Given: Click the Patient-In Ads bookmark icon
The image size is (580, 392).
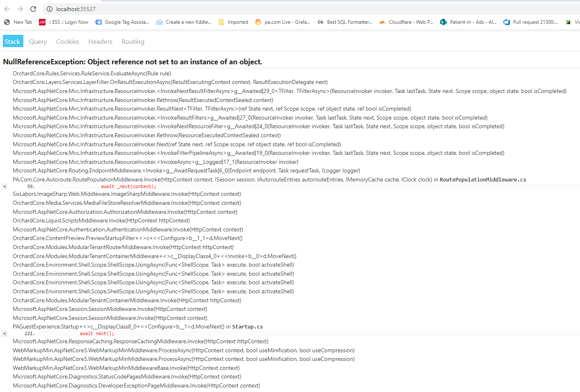Looking at the screenshot, I should coord(443,22).
